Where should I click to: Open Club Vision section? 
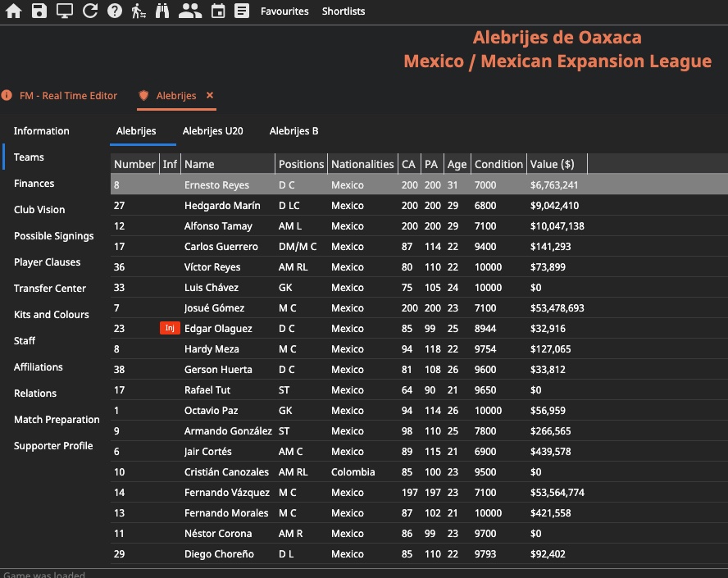pyautogui.click(x=39, y=209)
